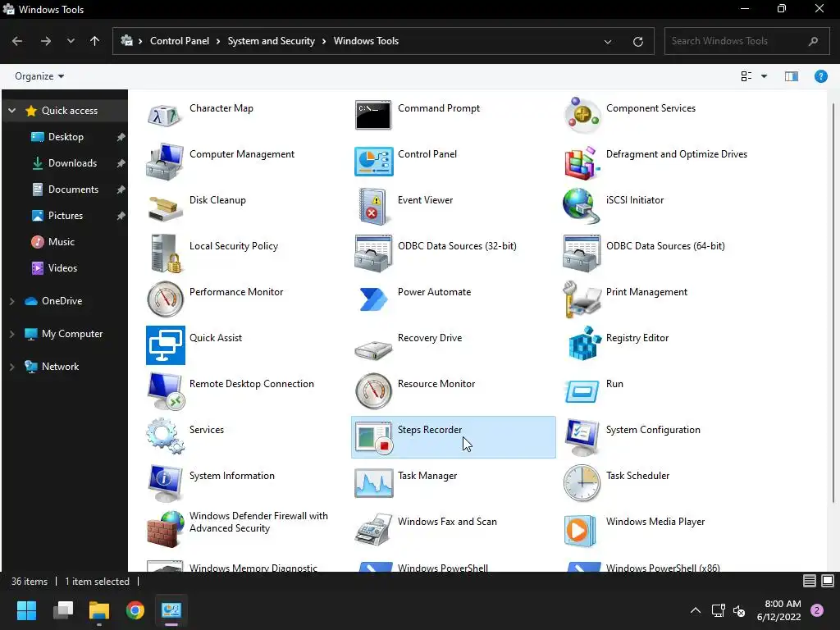
Task: Click the Steps Recorder icon
Action: pyautogui.click(x=373, y=438)
